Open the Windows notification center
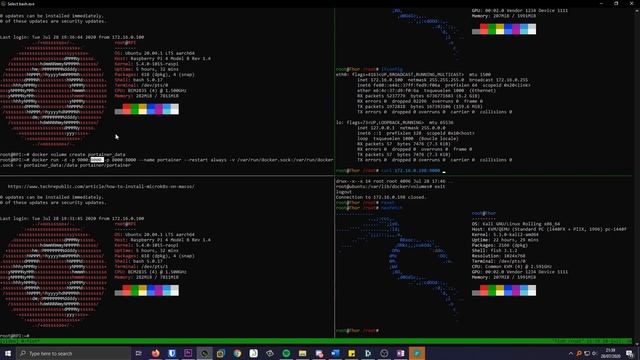Screen dimensions: 640x360 pos(629,353)
